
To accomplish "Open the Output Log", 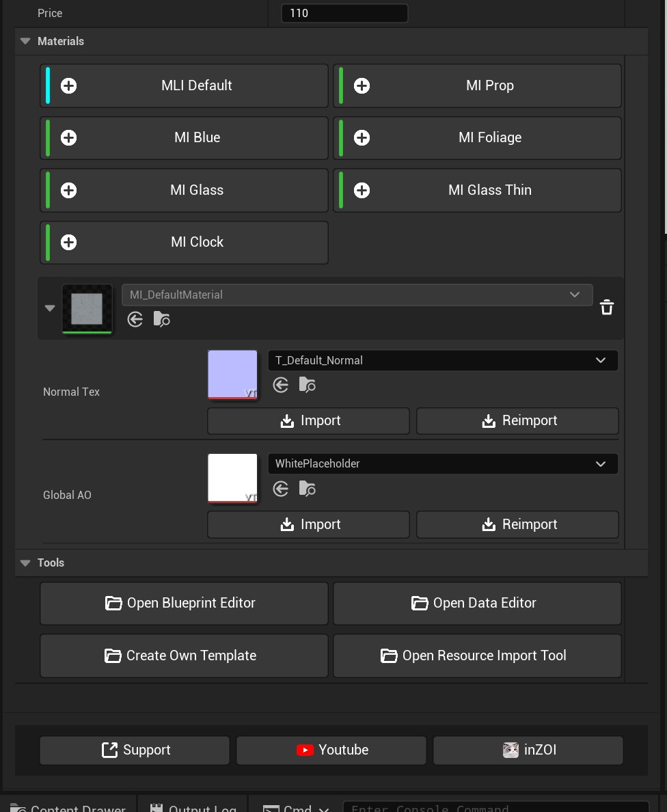I will [193, 807].
